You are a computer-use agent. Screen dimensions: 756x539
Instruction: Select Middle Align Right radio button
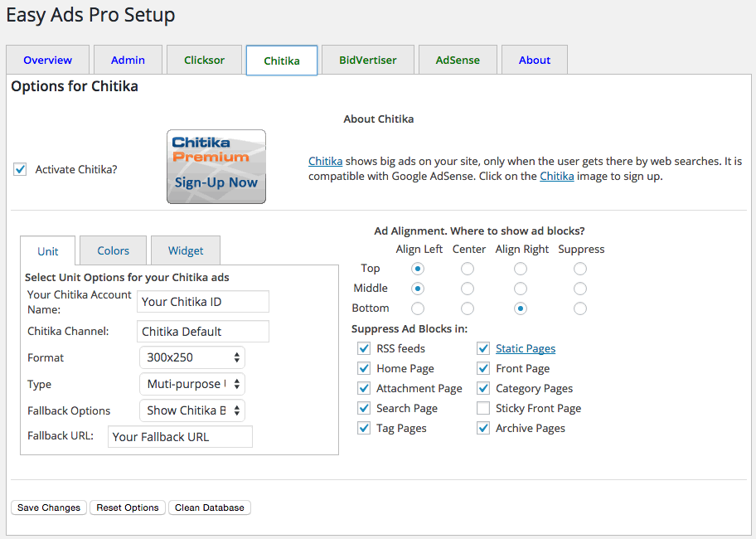pos(521,289)
